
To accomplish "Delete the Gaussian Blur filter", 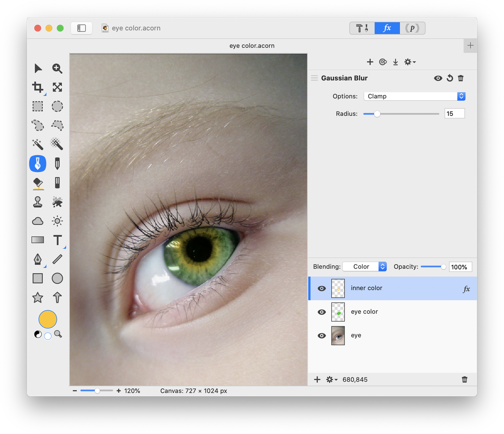I will point(461,78).
